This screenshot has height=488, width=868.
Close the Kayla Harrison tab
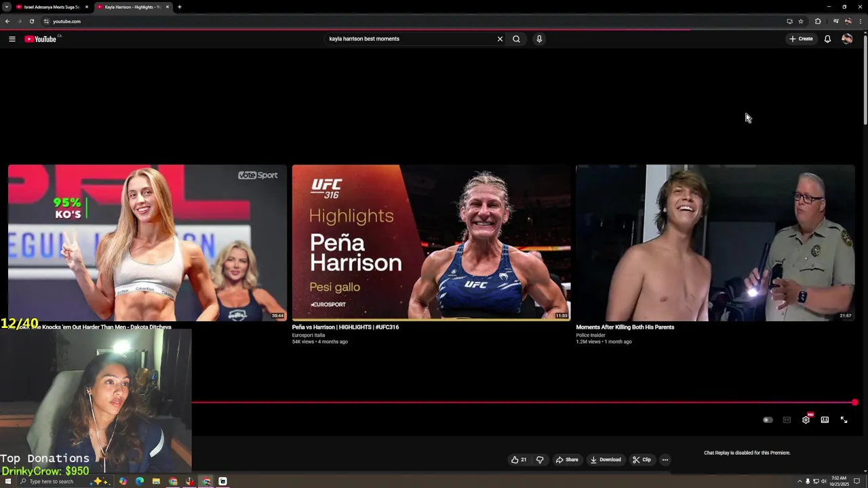click(167, 7)
